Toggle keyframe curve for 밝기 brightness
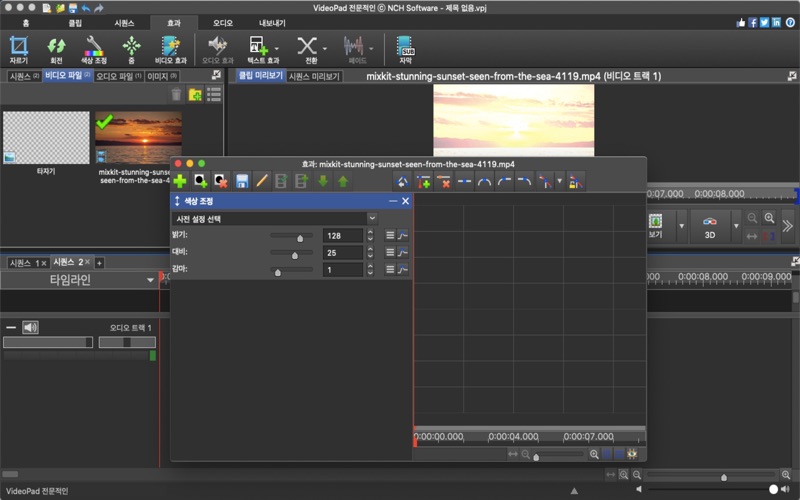800x500 pixels. tap(403, 236)
